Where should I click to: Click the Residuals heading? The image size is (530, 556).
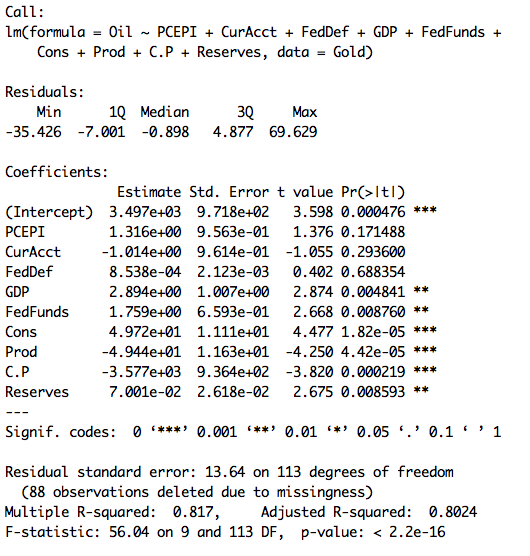pyautogui.click(x=45, y=92)
